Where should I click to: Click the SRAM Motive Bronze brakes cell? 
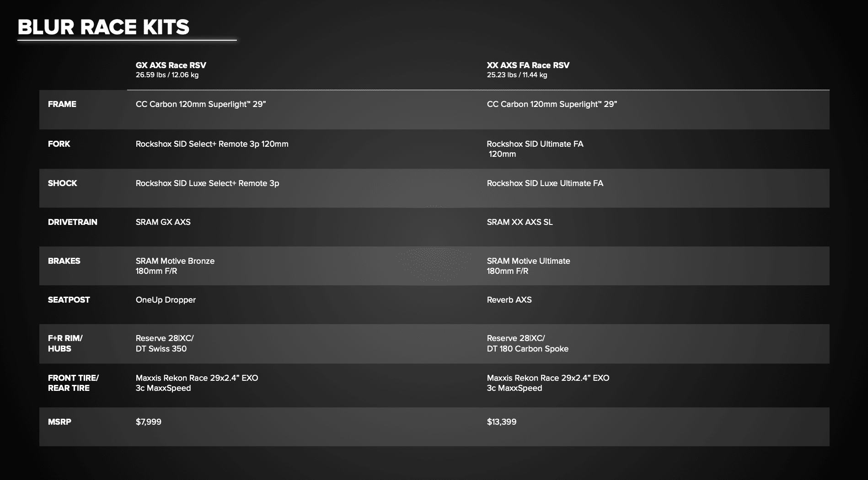pos(175,261)
